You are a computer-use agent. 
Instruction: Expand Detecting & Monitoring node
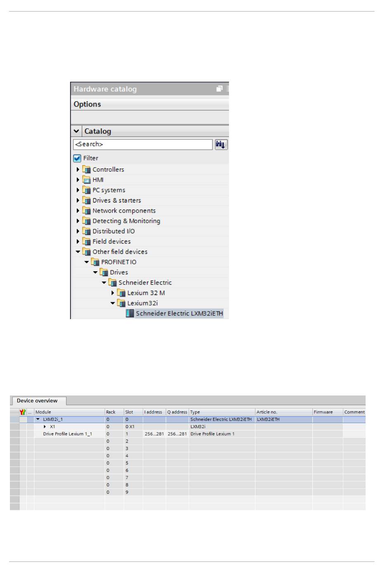coord(78,221)
